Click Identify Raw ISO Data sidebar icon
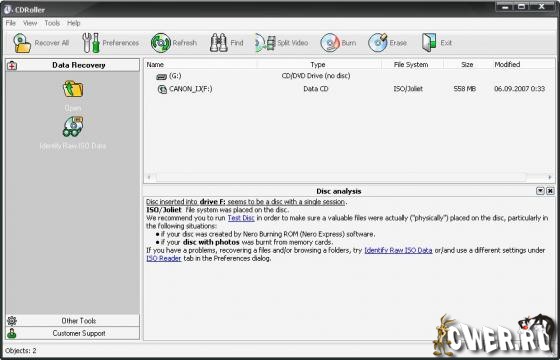Screen dimensions: 560x360 73,127
